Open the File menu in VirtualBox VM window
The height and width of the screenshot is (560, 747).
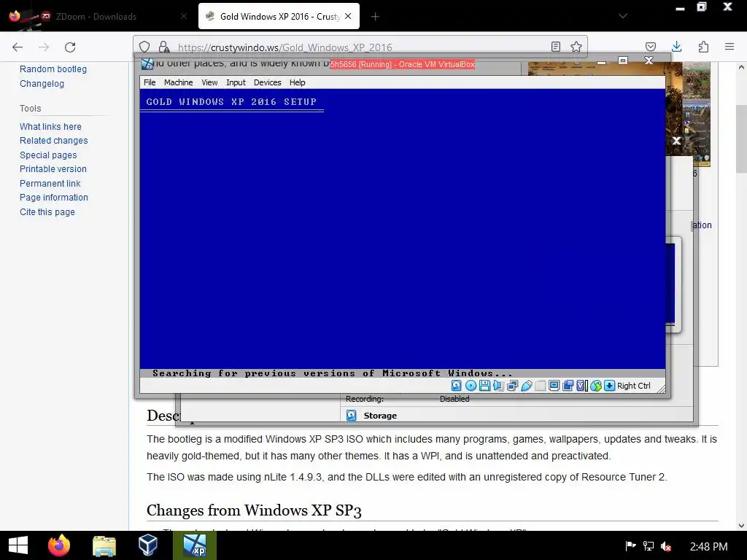coord(150,82)
